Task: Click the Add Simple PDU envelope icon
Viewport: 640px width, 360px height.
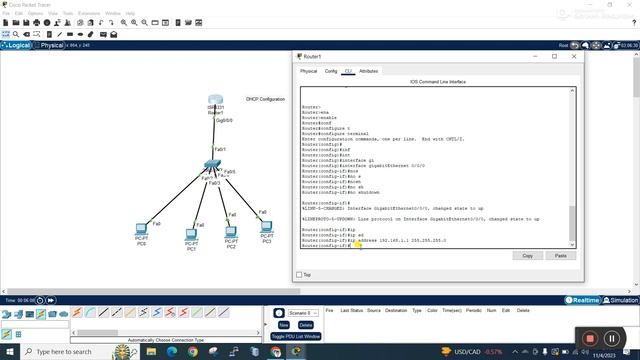Action: (103, 34)
